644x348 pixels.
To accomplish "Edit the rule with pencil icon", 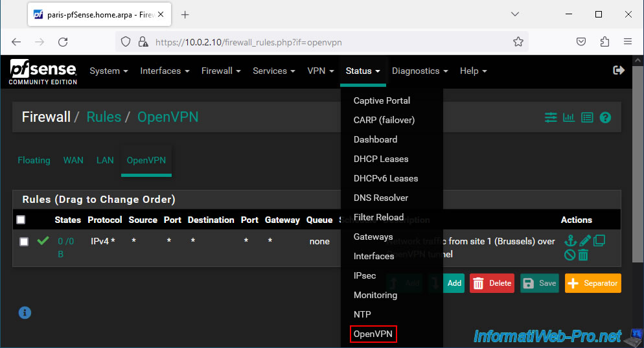I will click(585, 240).
